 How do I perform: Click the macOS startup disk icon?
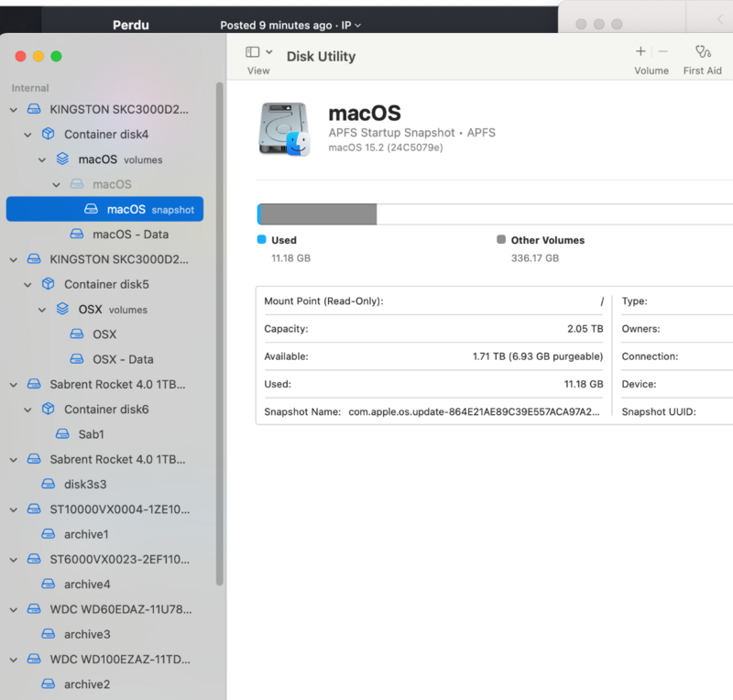tap(285, 128)
